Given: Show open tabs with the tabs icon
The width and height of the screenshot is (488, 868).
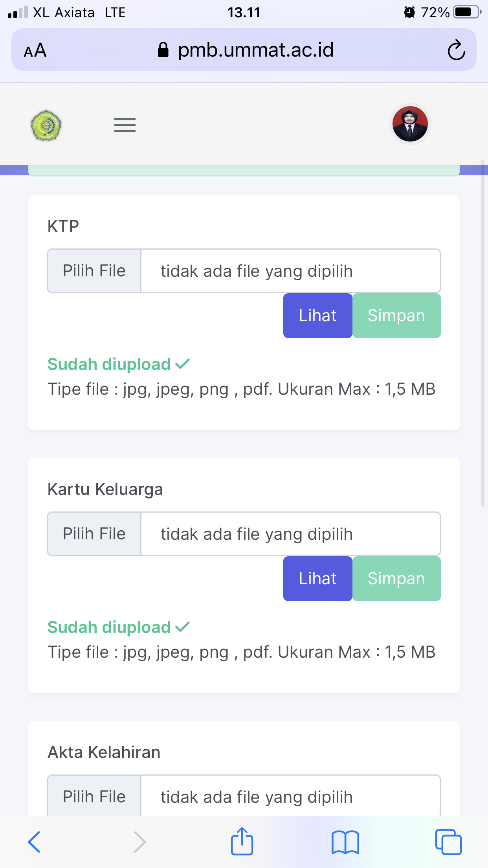Looking at the screenshot, I should [x=448, y=842].
